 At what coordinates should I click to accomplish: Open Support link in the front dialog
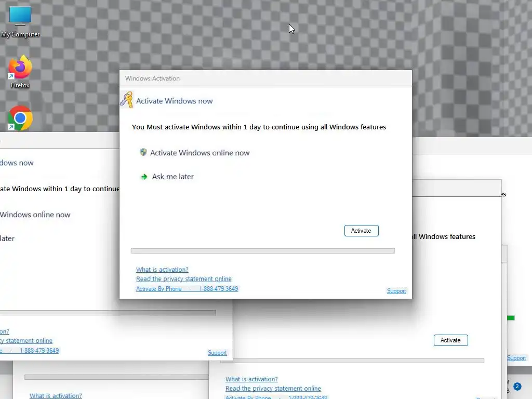point(396,291)
